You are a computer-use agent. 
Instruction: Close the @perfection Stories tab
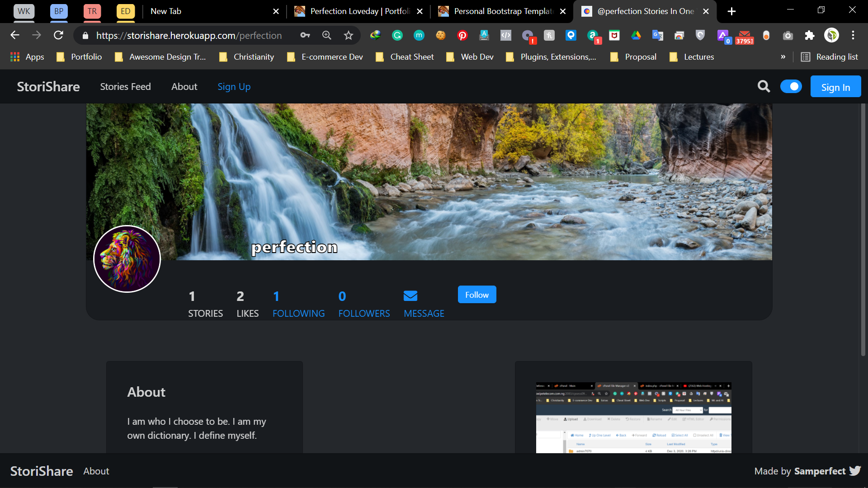[706, 11]
